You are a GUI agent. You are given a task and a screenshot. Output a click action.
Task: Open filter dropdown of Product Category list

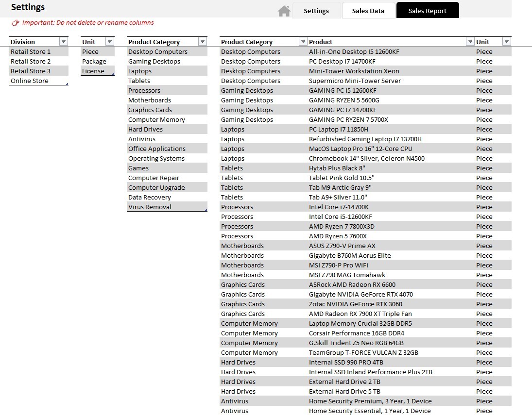point(203,41)
